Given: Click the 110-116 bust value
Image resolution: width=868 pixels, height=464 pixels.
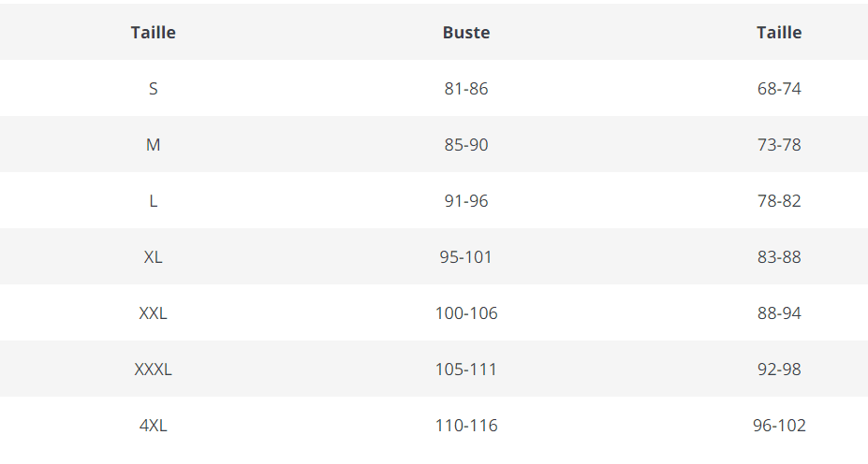Looking at the screenshot, I should (x=466, y=426).
